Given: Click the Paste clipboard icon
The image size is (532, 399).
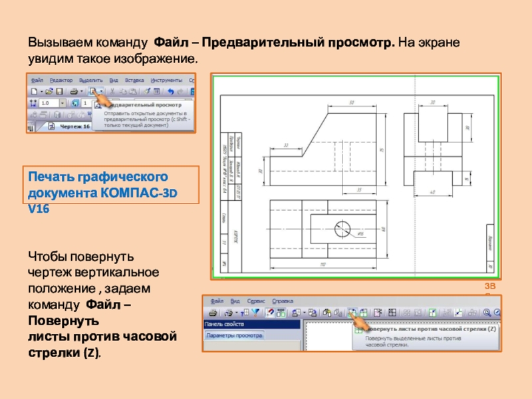Looking at the screenshot, I should [x=132, y=91].
